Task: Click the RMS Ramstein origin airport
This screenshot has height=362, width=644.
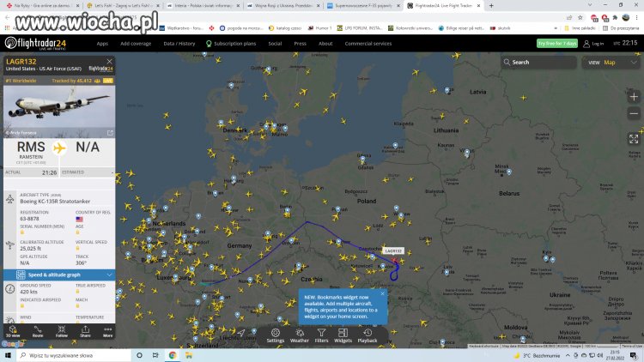Action: tap(31, 150)
